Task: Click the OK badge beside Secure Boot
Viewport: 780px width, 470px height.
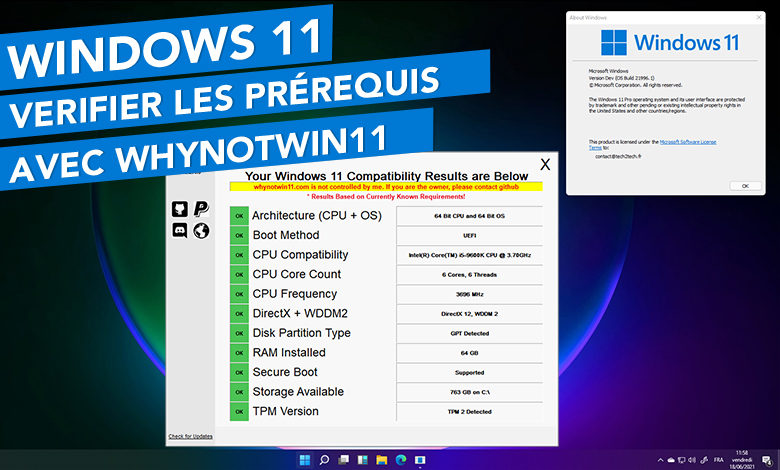Action: pyautogui.click(x=239, y=372)
